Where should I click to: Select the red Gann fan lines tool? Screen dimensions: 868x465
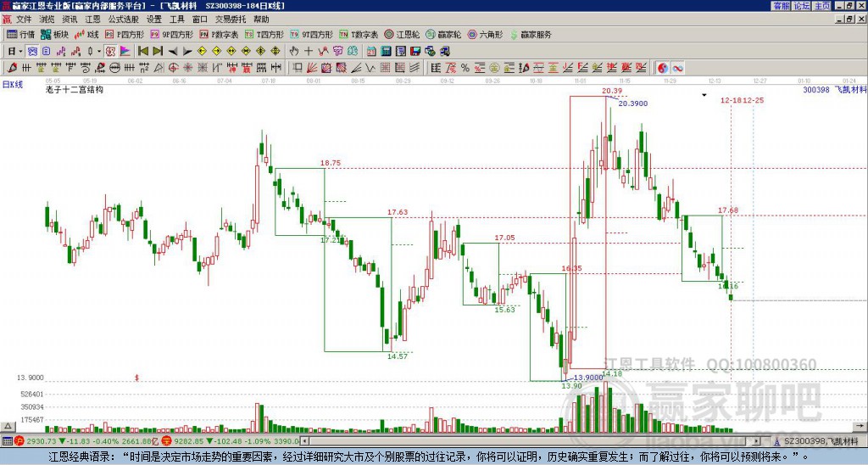coord(311,68)
